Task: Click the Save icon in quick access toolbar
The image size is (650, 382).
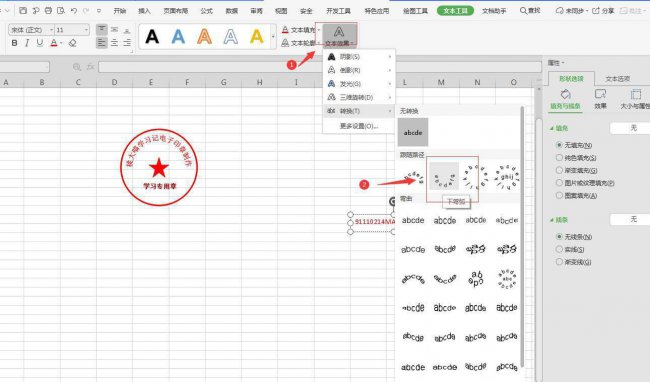Action: coord(23,10)
